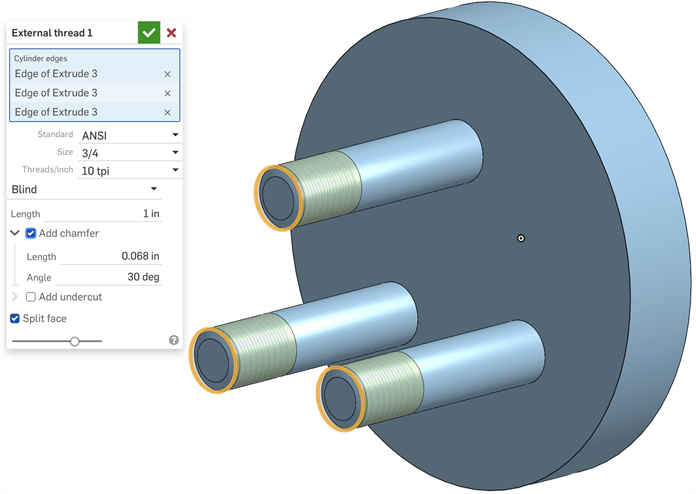696x494 pixels.
Task: Expand the Add undercut section
Action: [15, 296]
